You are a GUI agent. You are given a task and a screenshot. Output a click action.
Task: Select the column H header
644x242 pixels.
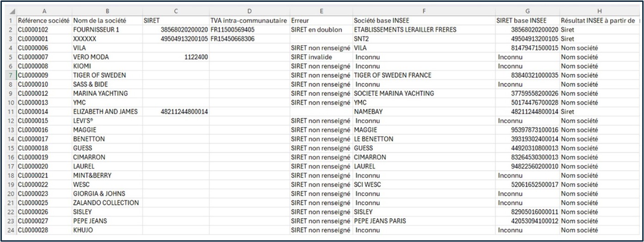(599, 12)
